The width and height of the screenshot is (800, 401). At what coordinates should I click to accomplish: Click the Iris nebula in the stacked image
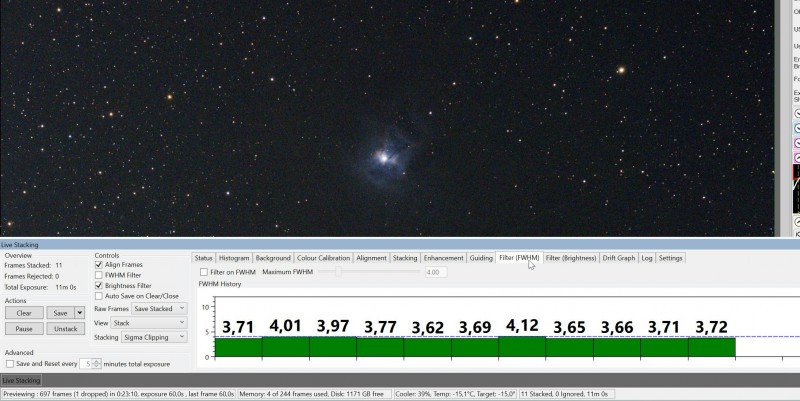[384, 158]
